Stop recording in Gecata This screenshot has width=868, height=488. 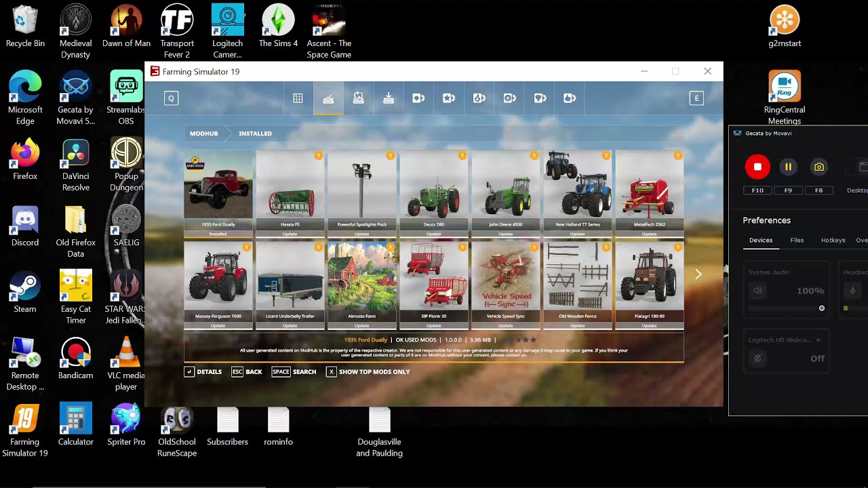coord(757,167)
